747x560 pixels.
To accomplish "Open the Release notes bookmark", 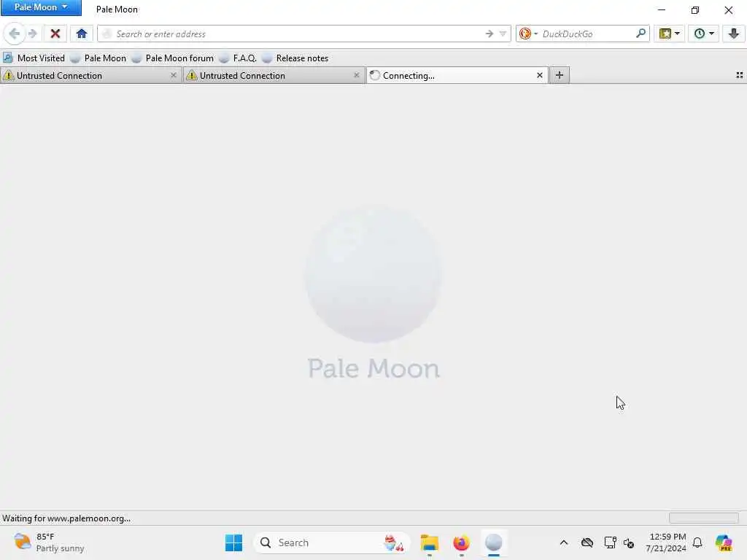I will (x=295, y=58).
